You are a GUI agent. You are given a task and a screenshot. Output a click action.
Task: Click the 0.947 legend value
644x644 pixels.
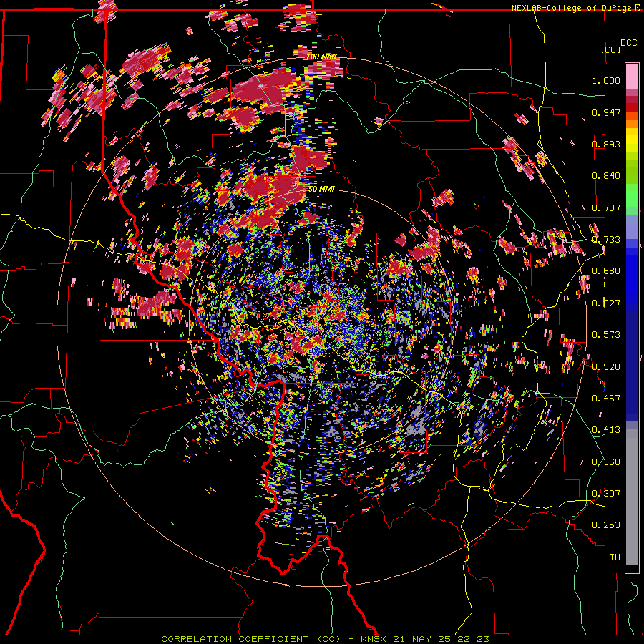click(606, 112)
